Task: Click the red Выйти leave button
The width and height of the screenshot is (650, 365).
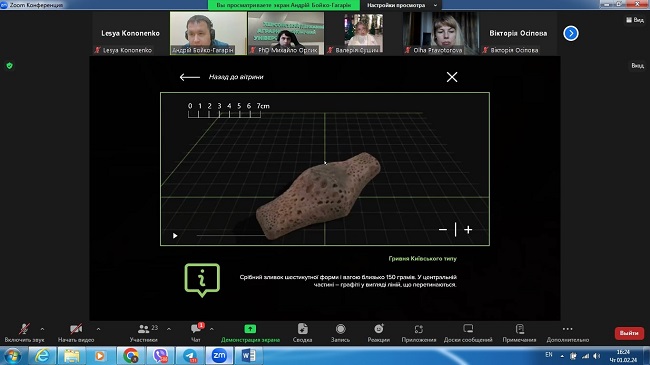Action: tap(629, 333)
